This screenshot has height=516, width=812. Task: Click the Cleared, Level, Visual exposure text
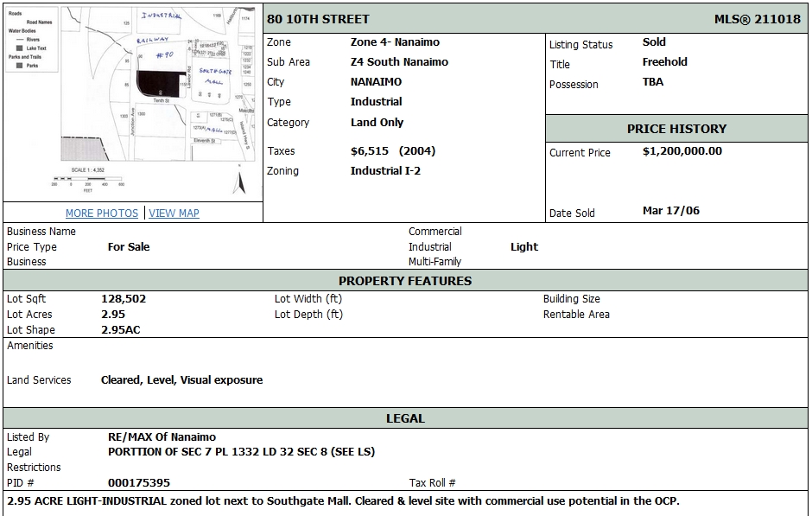(x=181, y=379)
